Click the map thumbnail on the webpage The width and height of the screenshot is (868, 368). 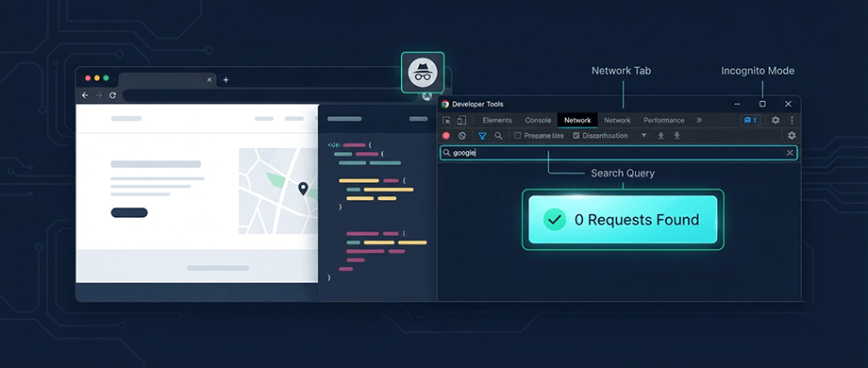(278, 191)
